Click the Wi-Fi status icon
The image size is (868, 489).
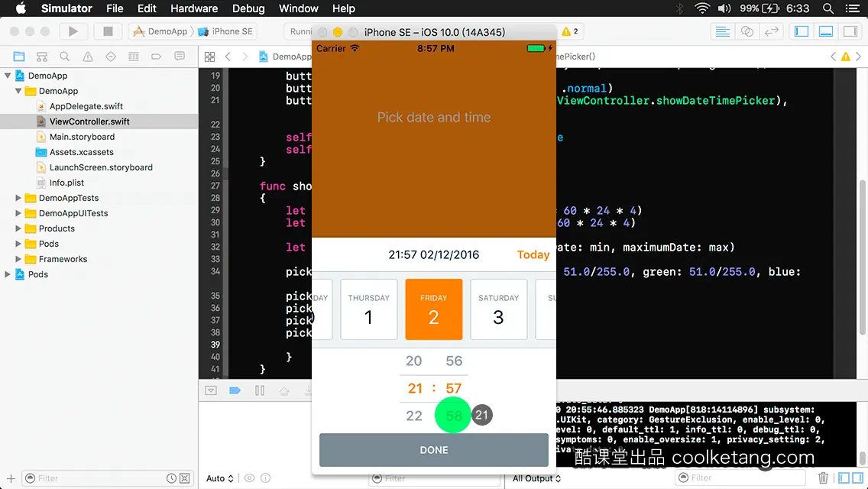click(x=702, y=8)
